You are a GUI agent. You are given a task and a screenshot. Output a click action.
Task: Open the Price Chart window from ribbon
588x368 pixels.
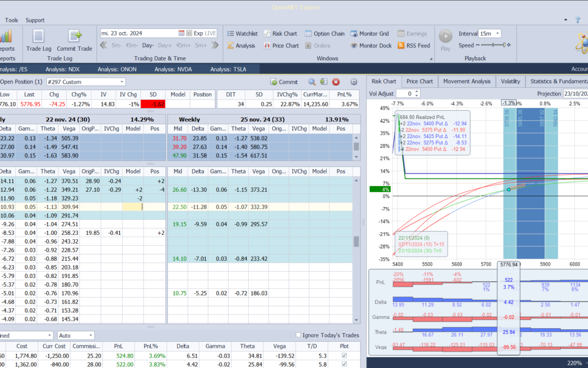(281, 45)
